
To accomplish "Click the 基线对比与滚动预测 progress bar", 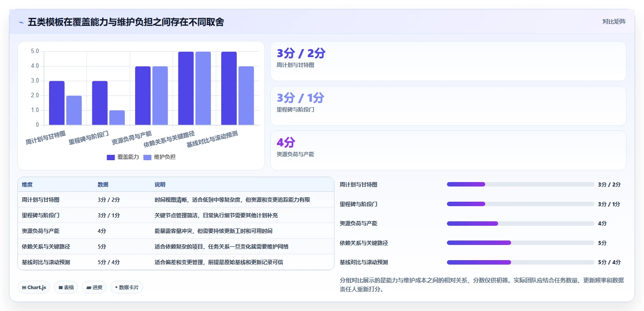I will tap(520, 262).
